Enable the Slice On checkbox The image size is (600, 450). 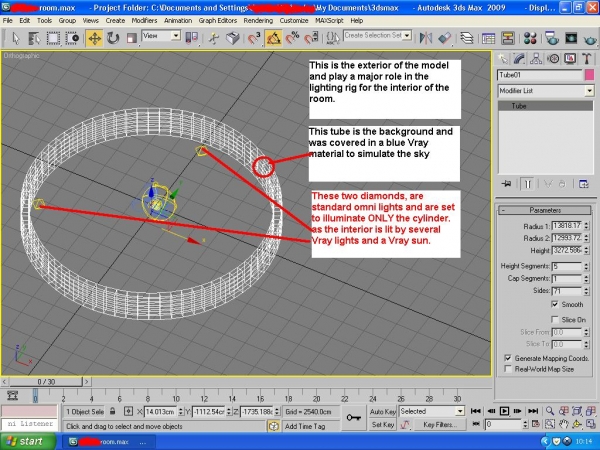555,319
